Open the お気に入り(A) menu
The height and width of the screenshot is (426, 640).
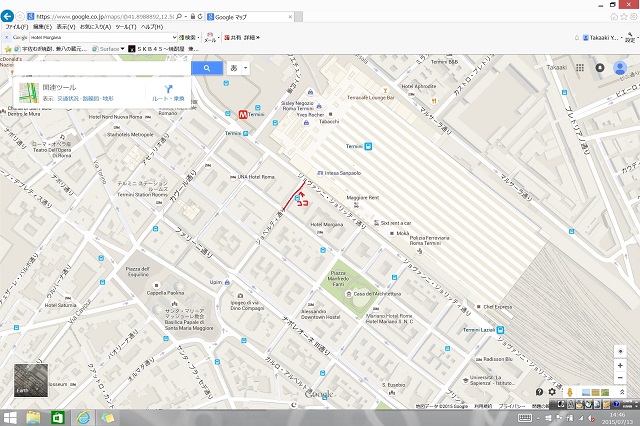(x=96, y=27)
